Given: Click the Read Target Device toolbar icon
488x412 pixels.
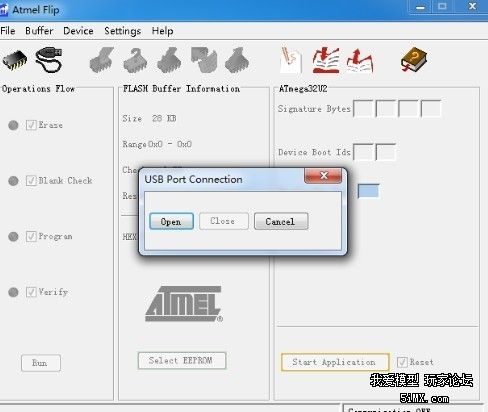Looking at the screenshot, I should [237, 60].
